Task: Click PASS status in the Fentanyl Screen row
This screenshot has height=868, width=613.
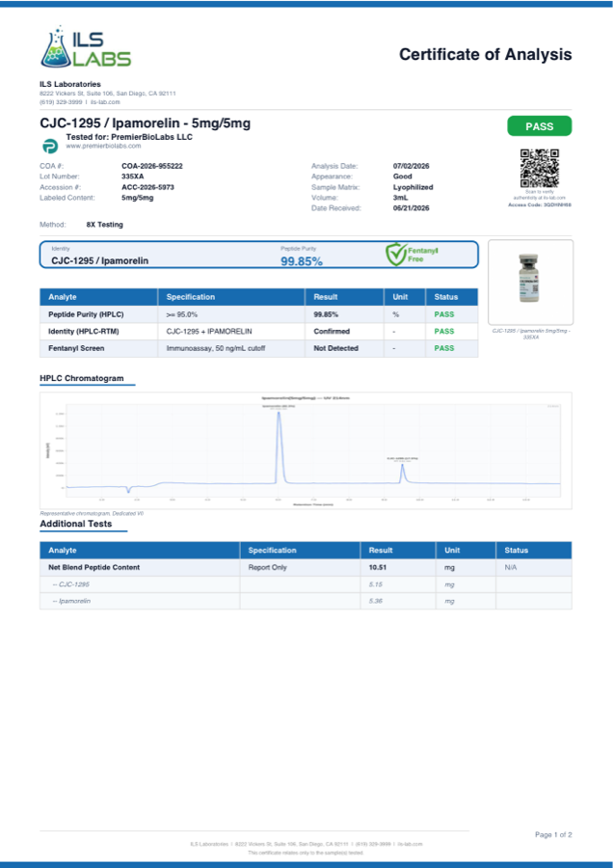Action: click(444, 348)
